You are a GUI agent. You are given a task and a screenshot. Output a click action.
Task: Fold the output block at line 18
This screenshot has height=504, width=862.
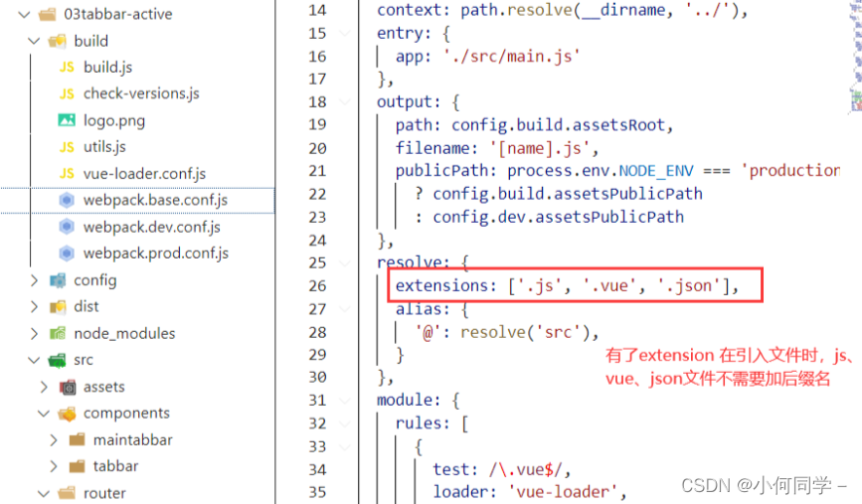coord(345,101)
